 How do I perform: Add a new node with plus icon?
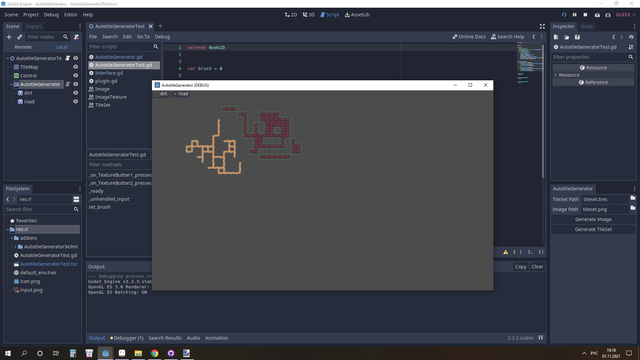(x=9, y=37)
